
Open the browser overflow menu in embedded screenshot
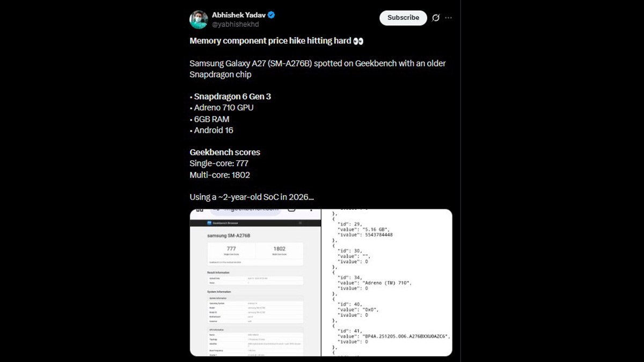coord(311,210)
